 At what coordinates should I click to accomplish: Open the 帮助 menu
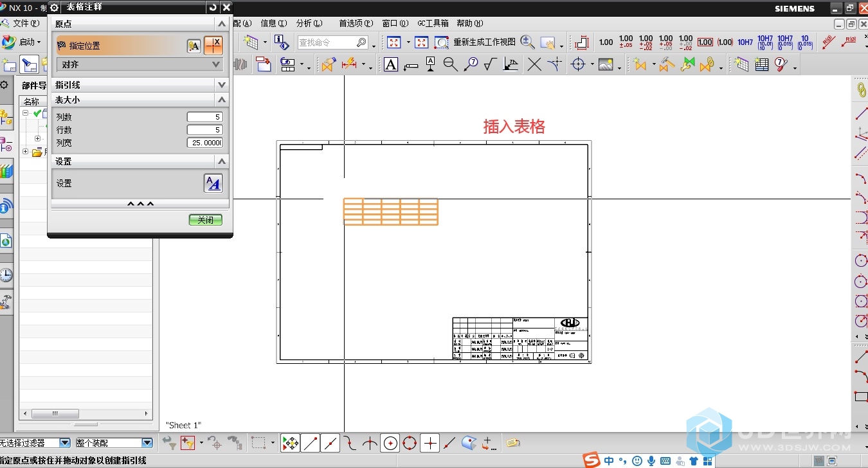click(x=469, y=23)
